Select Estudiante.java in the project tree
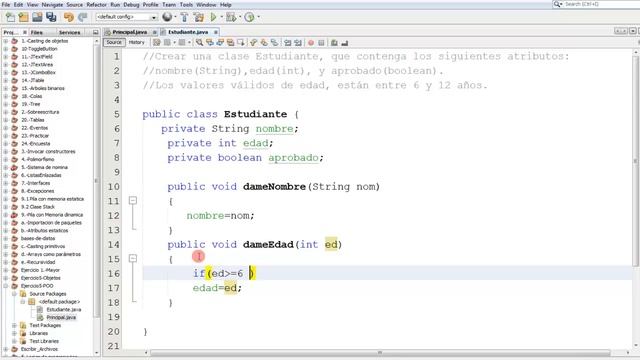This screenshot has height=360, width=640. point(63,309)
